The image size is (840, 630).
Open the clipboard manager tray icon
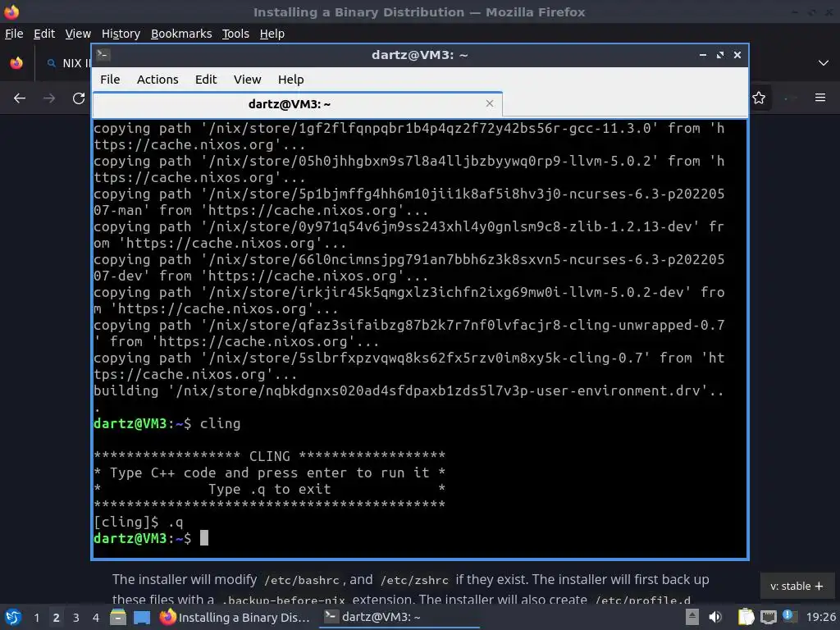point(746,617)
